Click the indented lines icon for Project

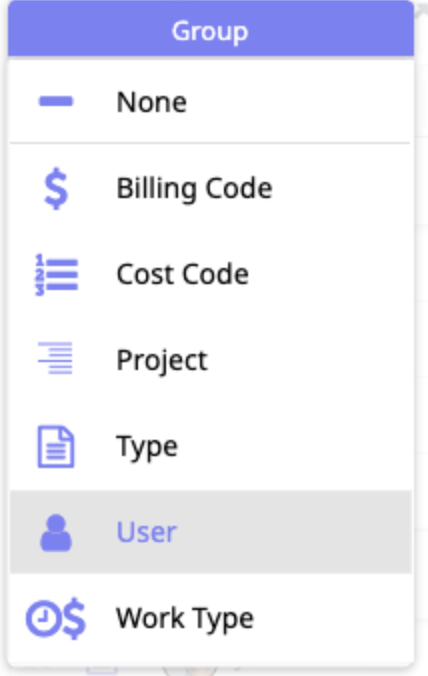pyautogui.click(x=55, y=358)
